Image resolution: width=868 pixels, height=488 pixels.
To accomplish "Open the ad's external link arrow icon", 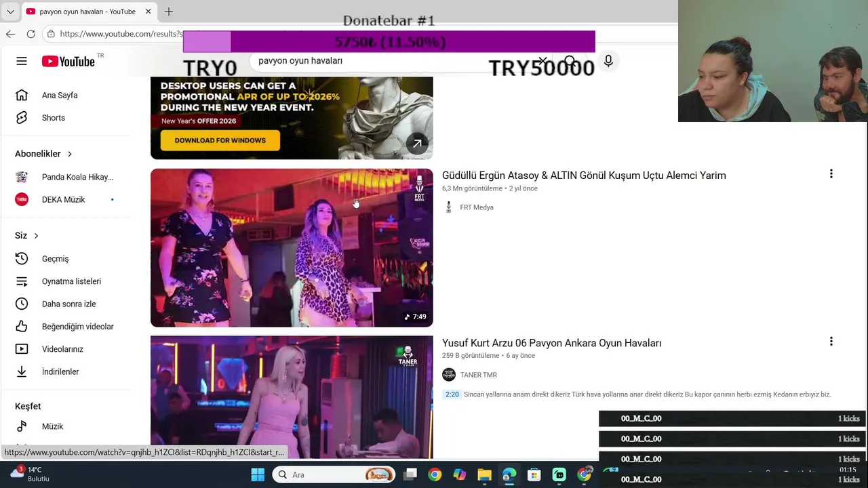I will pyautogui.click(x=417, y=143).
